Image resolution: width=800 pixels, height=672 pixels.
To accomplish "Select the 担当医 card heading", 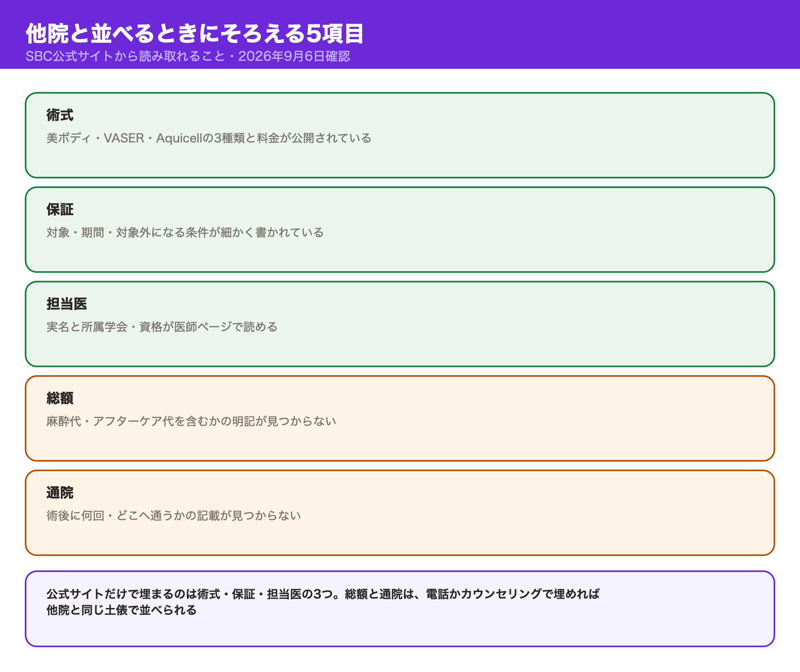I will 67,304.
